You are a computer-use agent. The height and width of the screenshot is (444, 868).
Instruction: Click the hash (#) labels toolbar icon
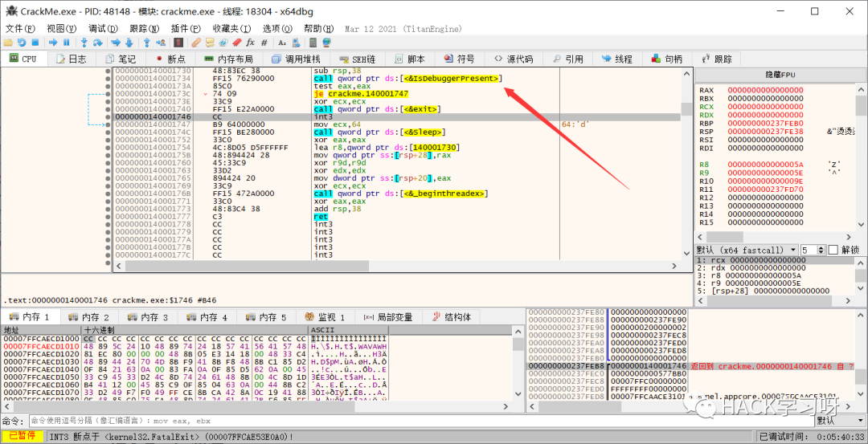(x=263, y=42)
